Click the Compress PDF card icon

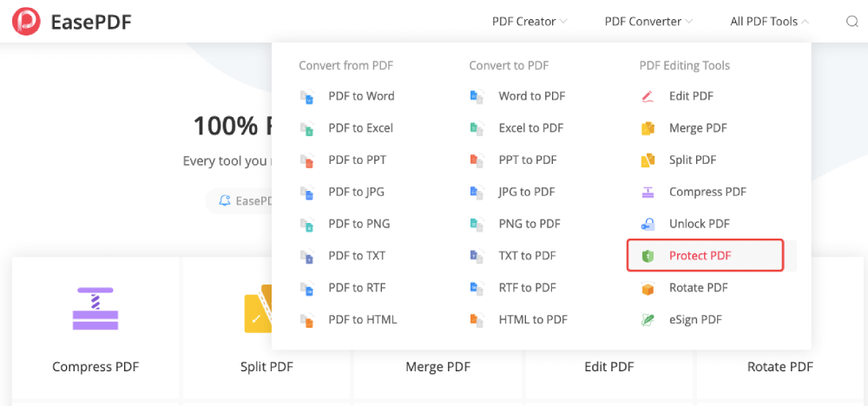point(95,308)
